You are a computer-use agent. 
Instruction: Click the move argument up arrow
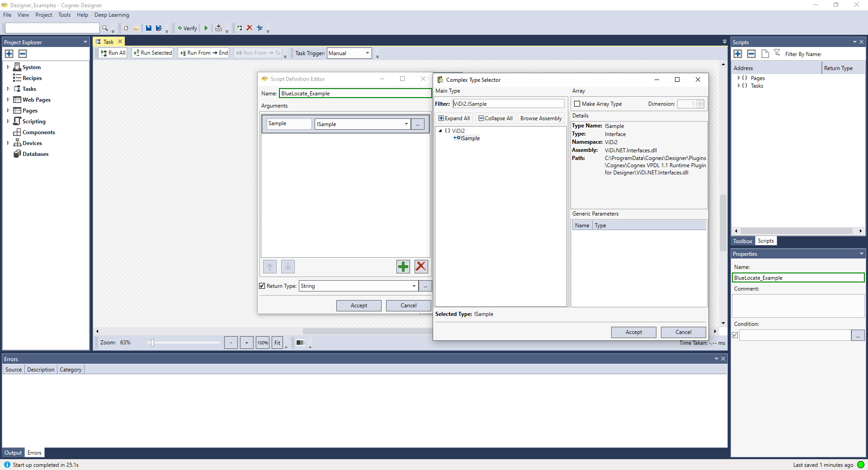tap(270, 267)
